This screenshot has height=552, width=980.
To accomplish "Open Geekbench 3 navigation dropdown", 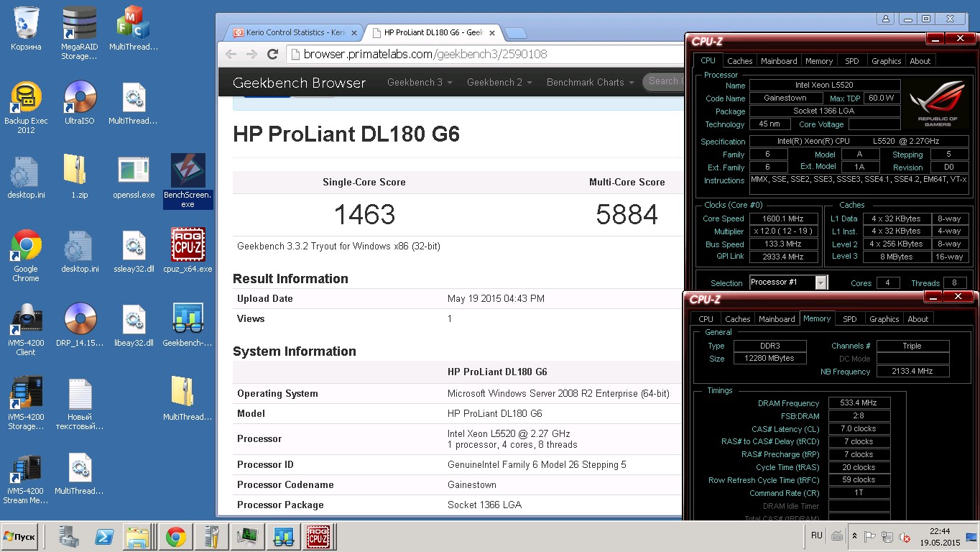I will click(x=420, y=82).
